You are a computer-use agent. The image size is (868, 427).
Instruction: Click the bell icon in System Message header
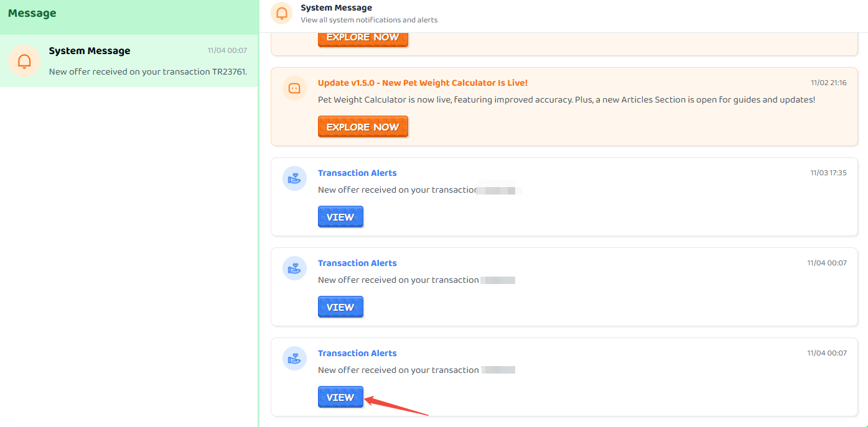(x=282, y=13)
